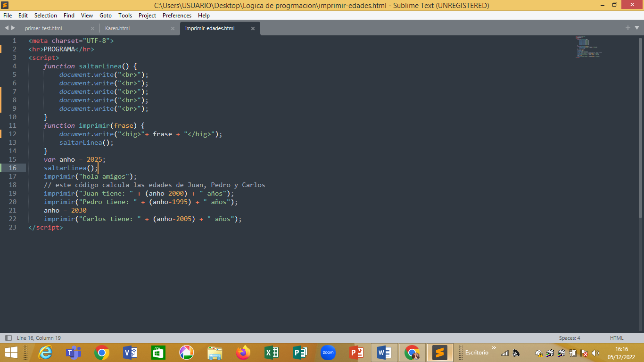Click line number 16 in the gutter
Screen dimensions: 644x362
click(12, 168)
